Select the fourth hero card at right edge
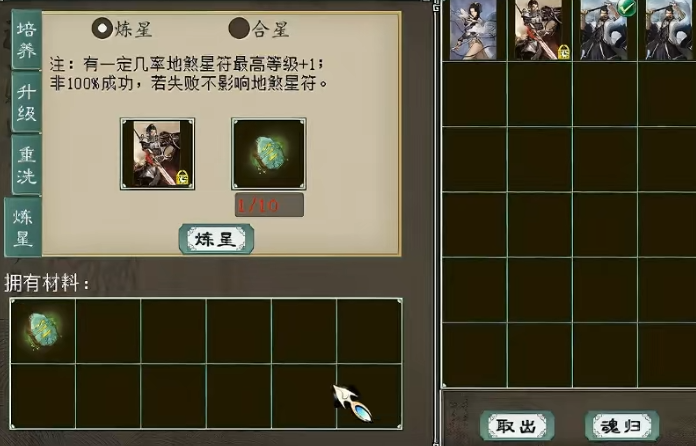This screenshot has width=696, height=446. coord(669,29)
